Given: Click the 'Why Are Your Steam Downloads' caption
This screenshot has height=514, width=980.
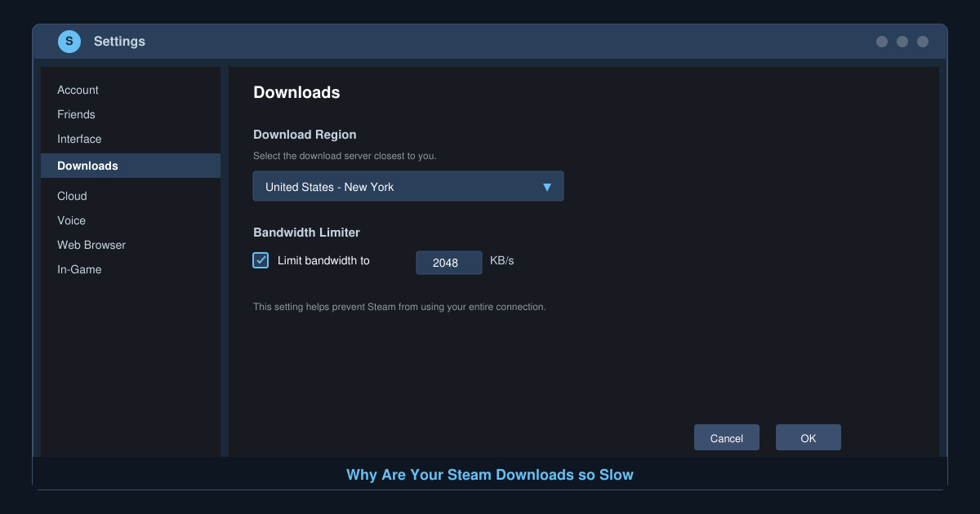Looking at the screenshot, I should 490,475.
